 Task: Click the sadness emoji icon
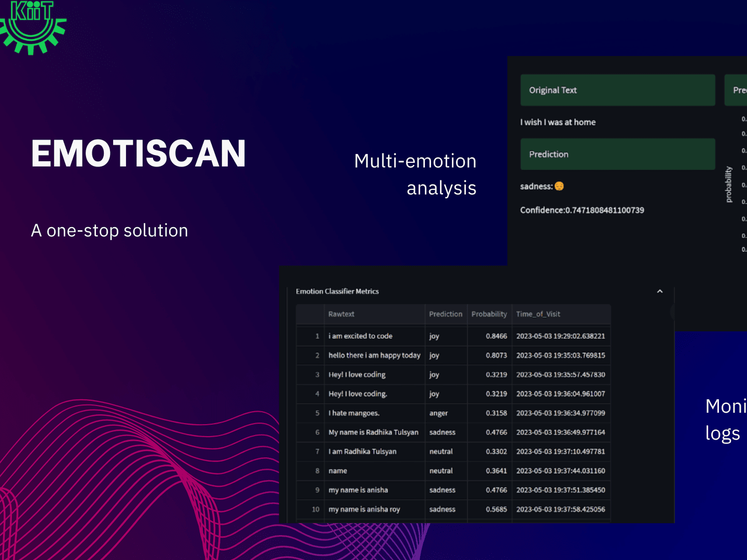click(x=559, y=186)
